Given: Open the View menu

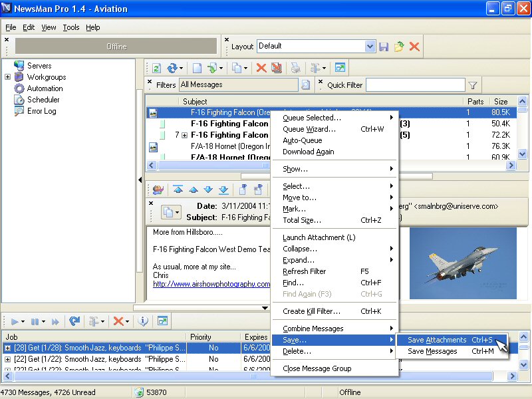Looking at the screenshot, I should pyautogui.click(x=49, y=27).
